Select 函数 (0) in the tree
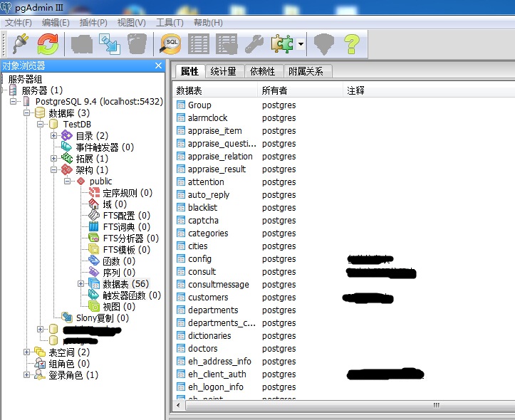The height and width of the screenshot is (420, 515). pos(119,261)
